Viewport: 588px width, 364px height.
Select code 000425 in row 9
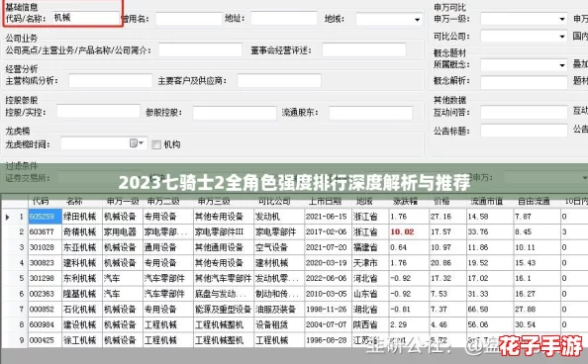tap(42, 340)
